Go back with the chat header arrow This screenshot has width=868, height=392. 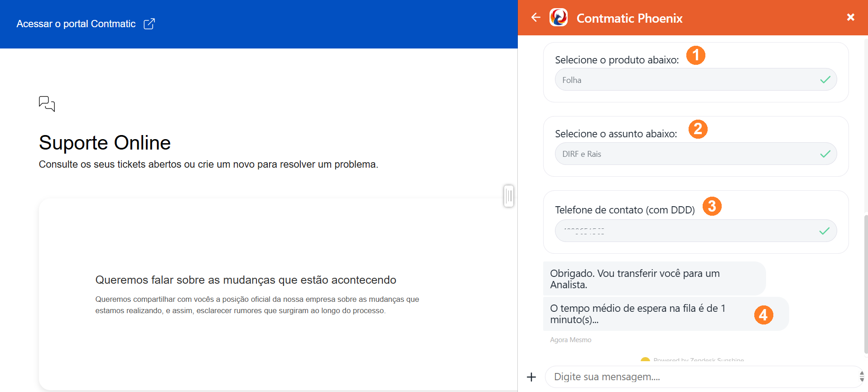point(536,17)
